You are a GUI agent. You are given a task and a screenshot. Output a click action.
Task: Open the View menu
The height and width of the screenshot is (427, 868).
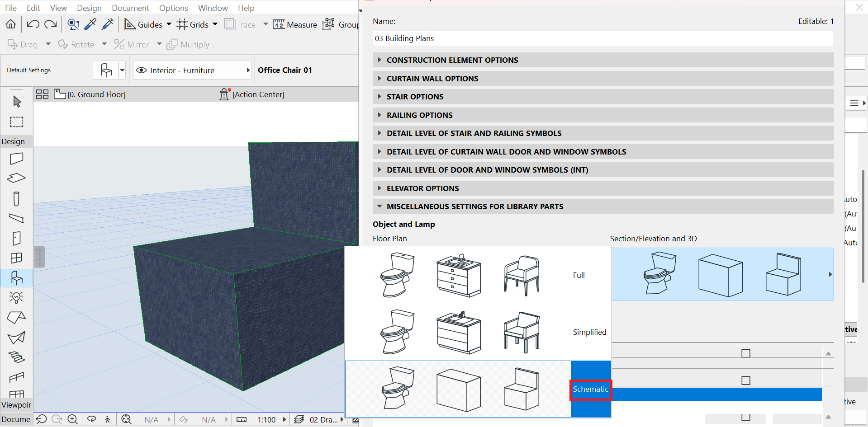[x=58, y=8]
